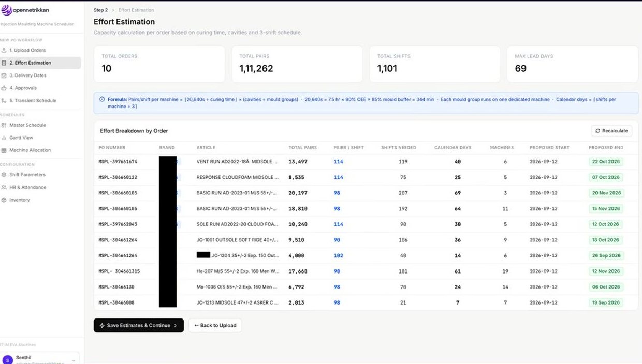Click the HR & Attendance people icon
Image resolution: width=642 pixels, height=364 pixels.
coord(4,187)
